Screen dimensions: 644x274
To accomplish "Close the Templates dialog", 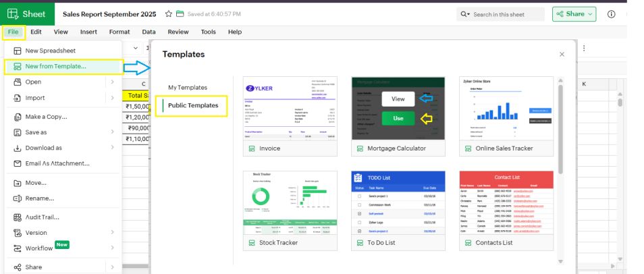I will 562,54.
